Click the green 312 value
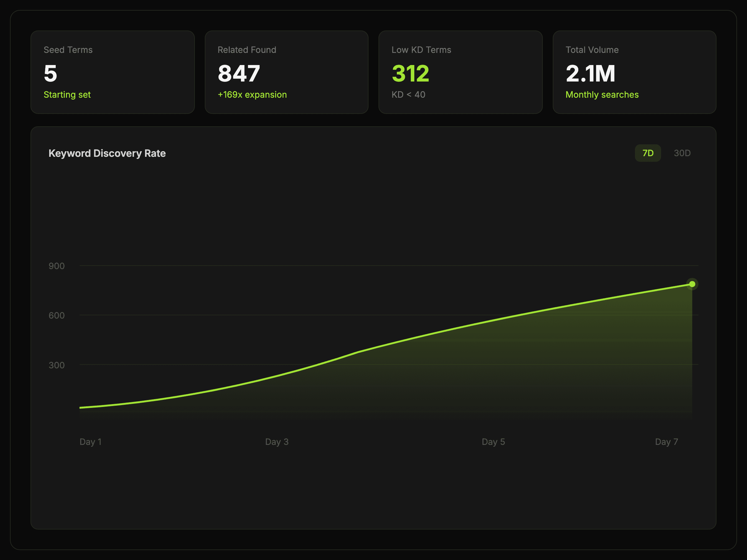Viewport: 747px width, 560px height. [410, 74]
